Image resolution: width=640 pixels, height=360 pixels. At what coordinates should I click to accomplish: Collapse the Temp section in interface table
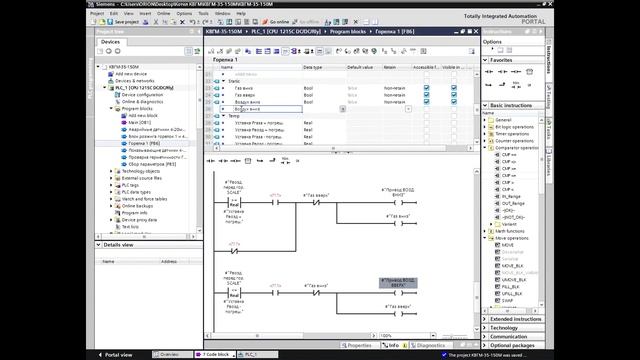223,116
